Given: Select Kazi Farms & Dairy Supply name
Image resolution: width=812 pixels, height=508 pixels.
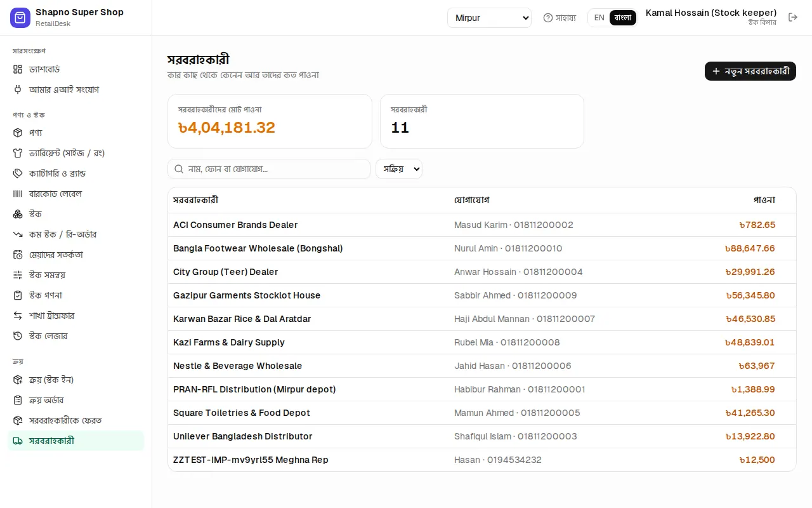Looking at the screenshot, I should point(229,342).
